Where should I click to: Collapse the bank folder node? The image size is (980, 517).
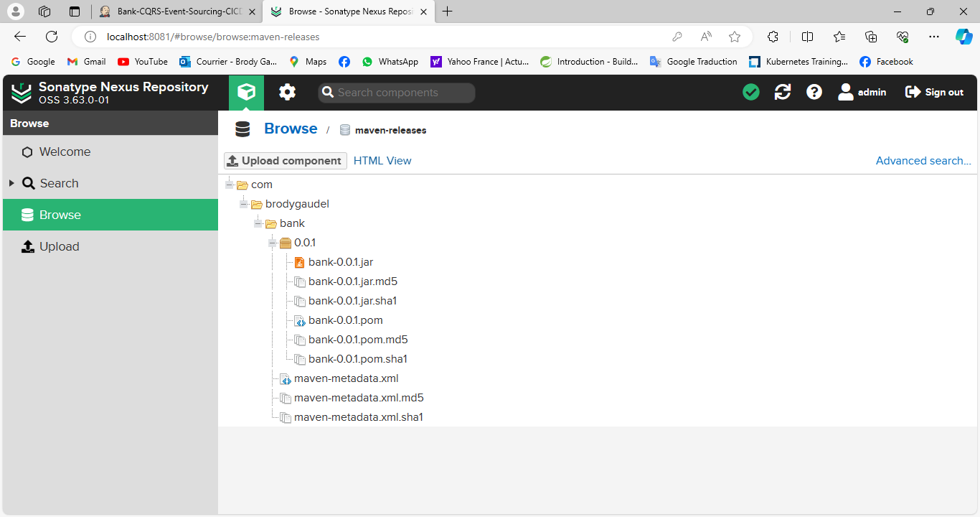point(258,223)
